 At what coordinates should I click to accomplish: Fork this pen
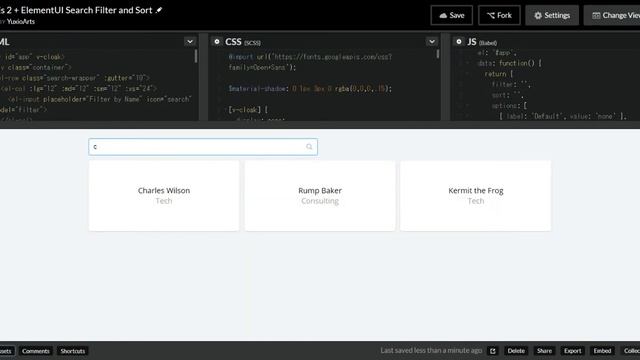pos(499,16)
